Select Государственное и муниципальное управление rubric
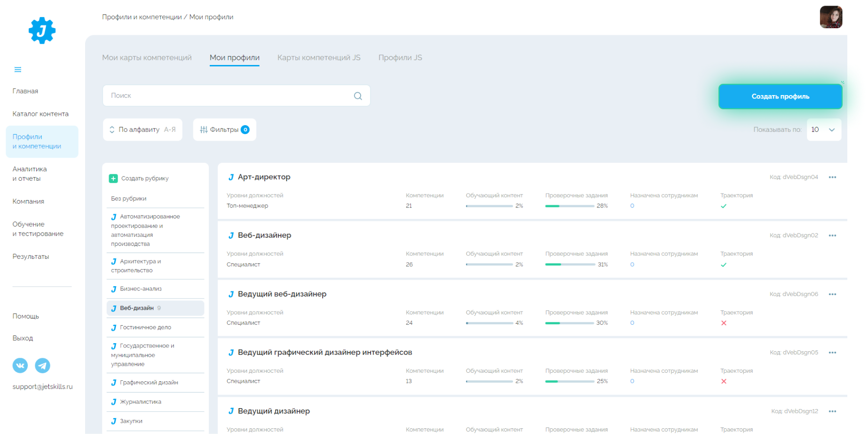This screenshot has height=434, width=868. click(x=155, y=355)
